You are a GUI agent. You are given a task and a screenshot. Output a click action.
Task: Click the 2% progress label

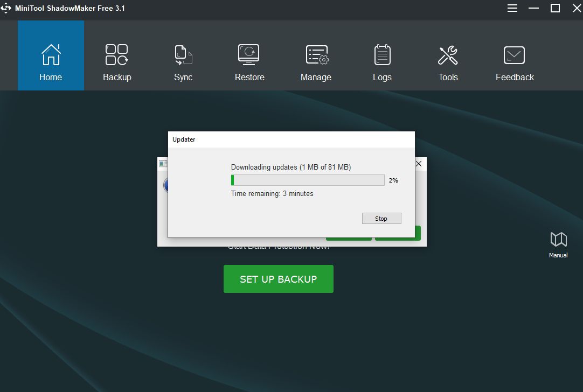click(x=393, y=180)
